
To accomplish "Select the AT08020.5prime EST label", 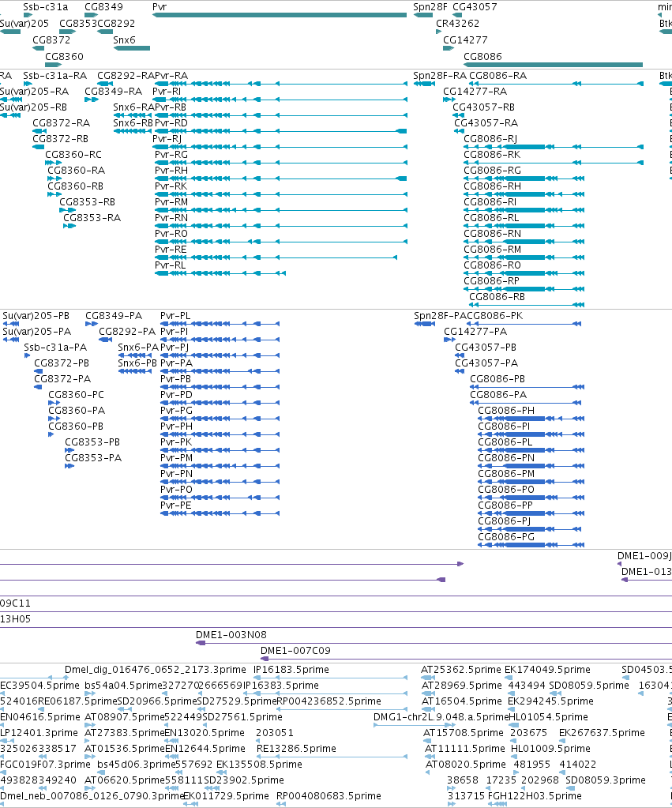I will 465,765.
